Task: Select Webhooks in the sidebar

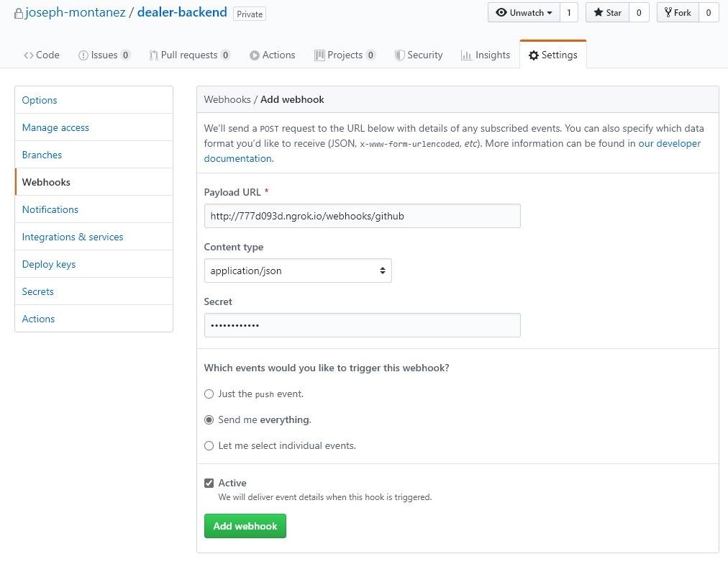Action: tap(94, 183)
